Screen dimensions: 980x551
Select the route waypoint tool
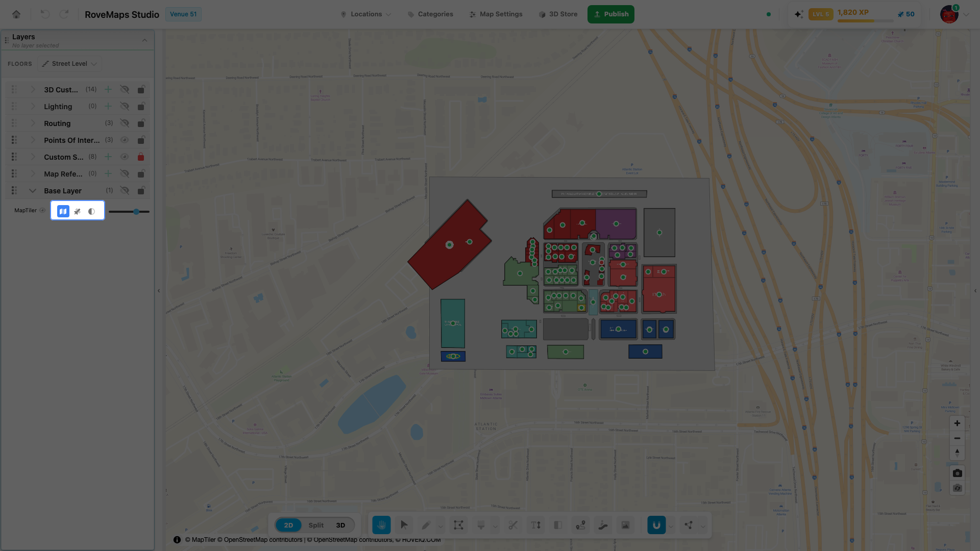580,525
